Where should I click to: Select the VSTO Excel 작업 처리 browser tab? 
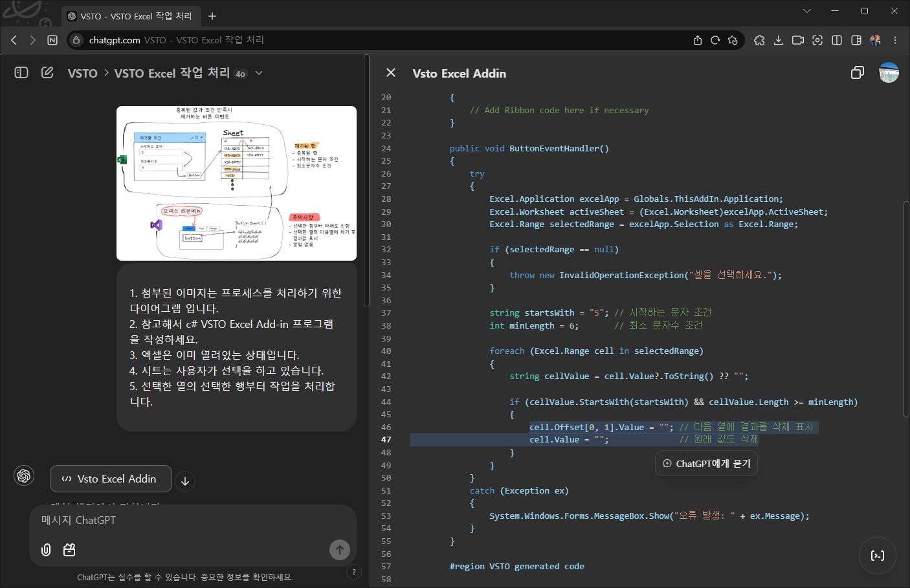(130, 16)
